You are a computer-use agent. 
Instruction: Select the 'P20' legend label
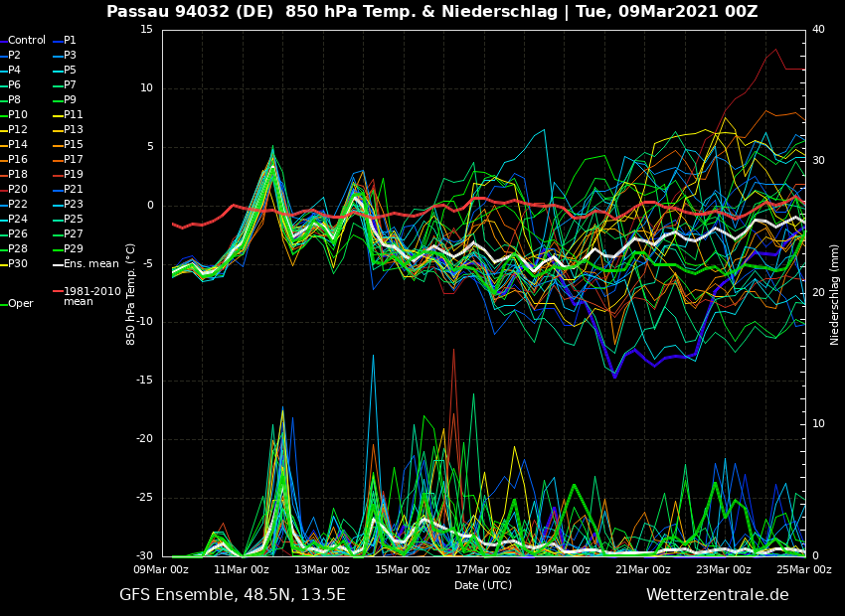pyautogui.click(x=17, y=189)
